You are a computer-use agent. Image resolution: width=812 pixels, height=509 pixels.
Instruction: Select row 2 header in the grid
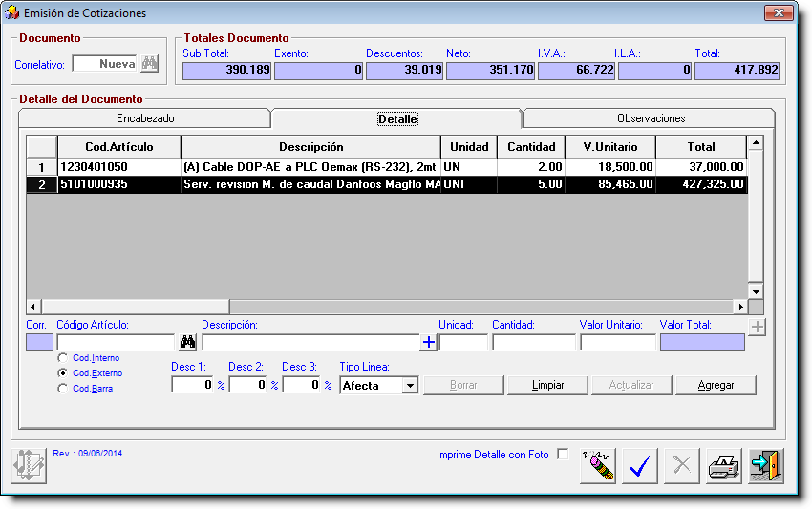41,185
